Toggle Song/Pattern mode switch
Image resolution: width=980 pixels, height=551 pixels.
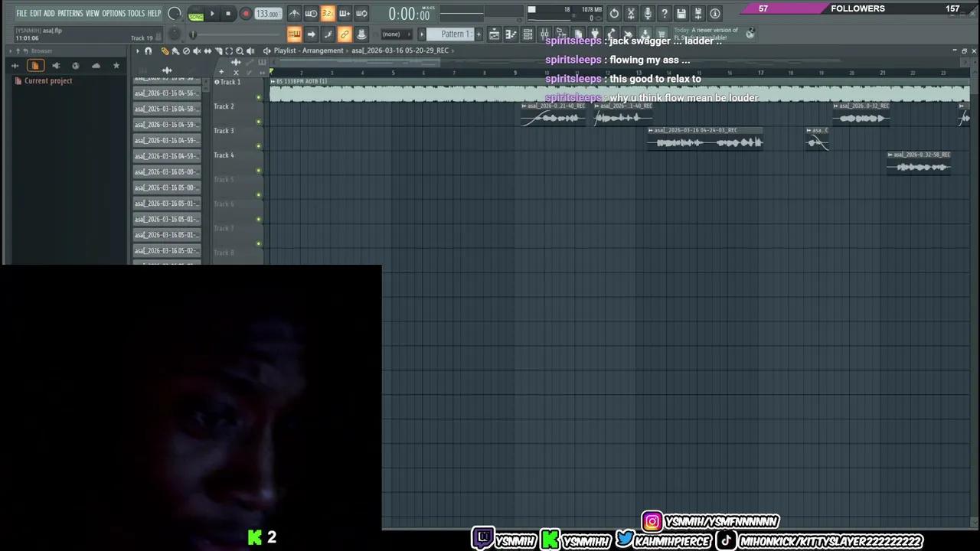tap(196, 14)
